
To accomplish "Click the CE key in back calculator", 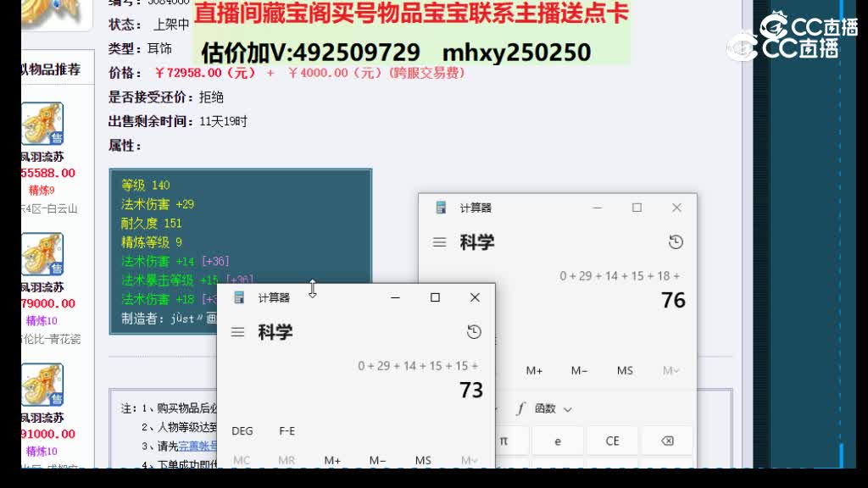I will (612, 441).
